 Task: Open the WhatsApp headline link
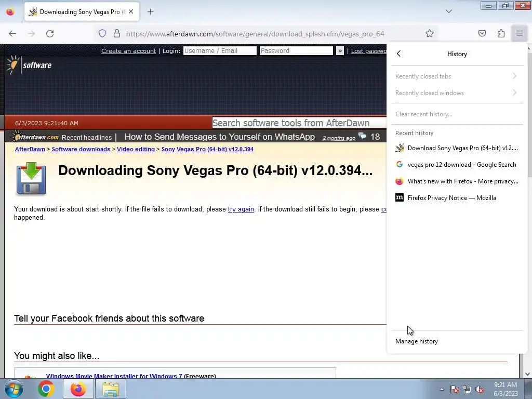(220, 137)
